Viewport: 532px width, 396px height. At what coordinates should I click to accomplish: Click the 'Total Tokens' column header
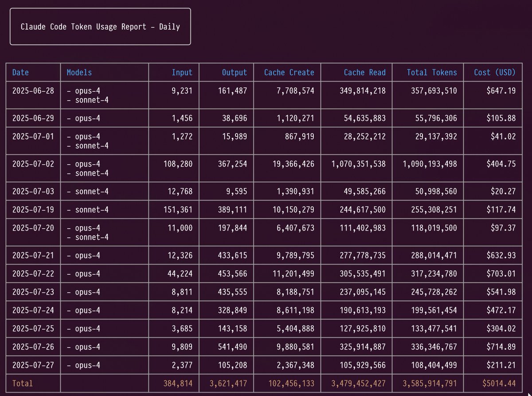[x=432, y=73]
